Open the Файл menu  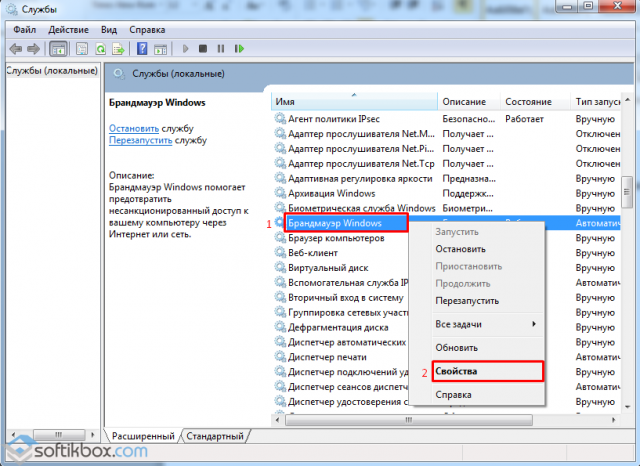pos(24,30)
